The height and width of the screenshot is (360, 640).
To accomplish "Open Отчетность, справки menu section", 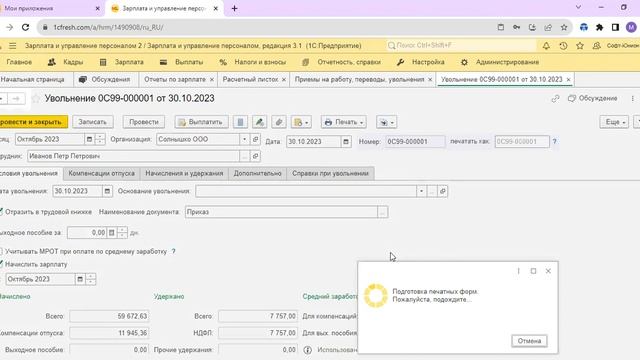I will (341, 62).
